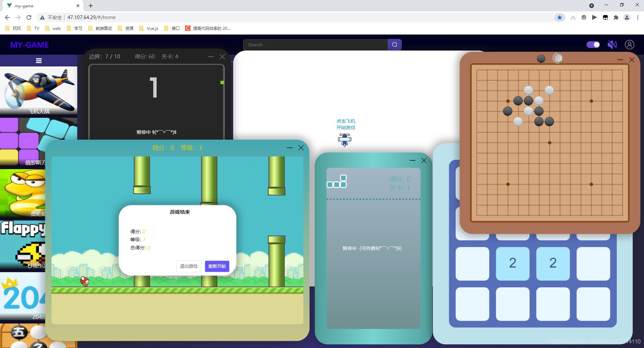Open the 俄罗斯方块 Tetris game thumbnail
This screenshot has width=644, height=348.
point(23,142)
